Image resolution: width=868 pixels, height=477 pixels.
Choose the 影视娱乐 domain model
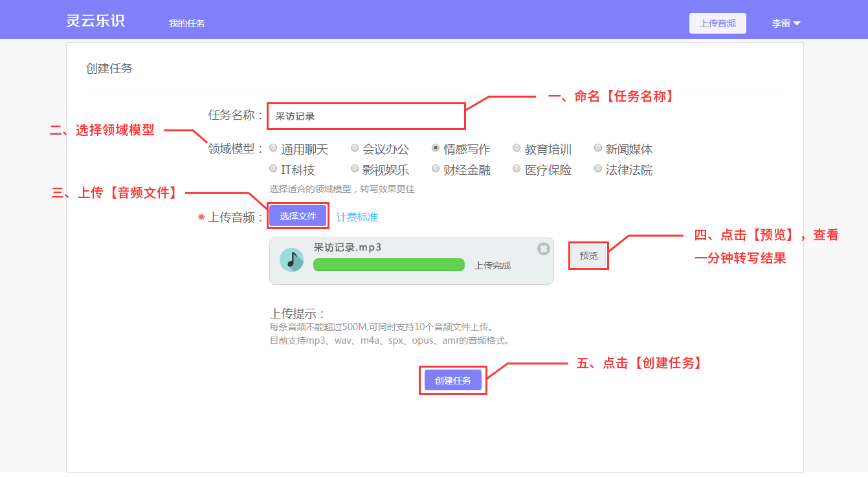click(355, 169)
